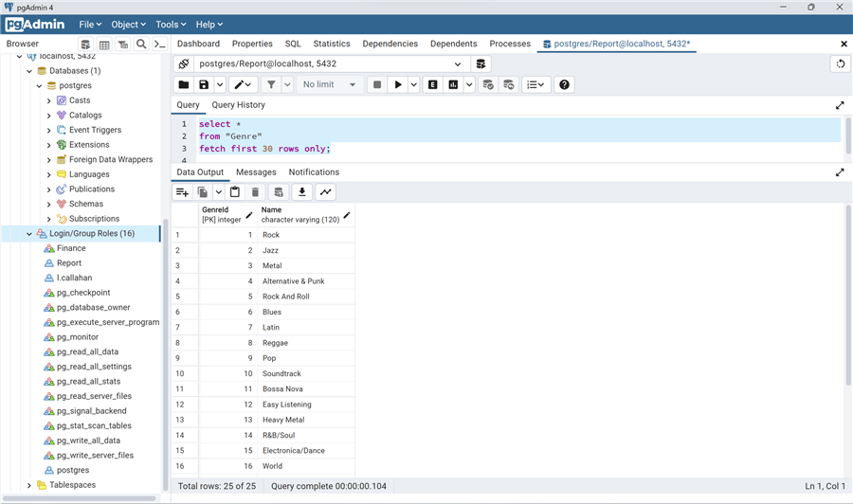Save data changes icon in results
The width and height of the screenshot is (853, 504).
[x=279, y=192]
